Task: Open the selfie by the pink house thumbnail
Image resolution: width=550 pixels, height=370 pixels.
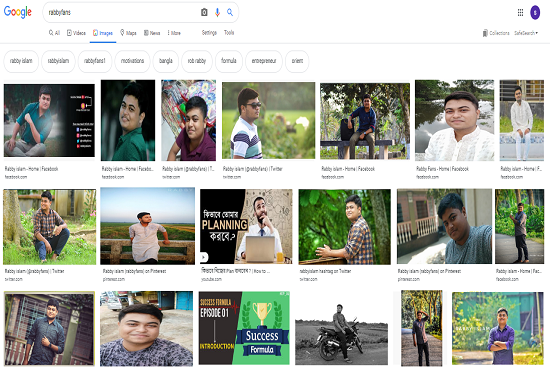Action: (x=444, y=226)
